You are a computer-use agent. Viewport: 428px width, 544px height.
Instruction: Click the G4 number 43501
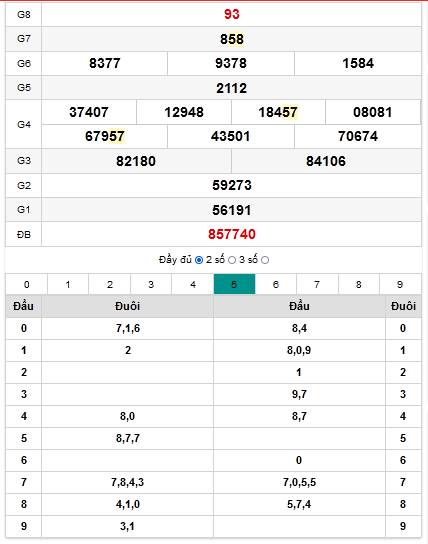click(x=231, y=136)
